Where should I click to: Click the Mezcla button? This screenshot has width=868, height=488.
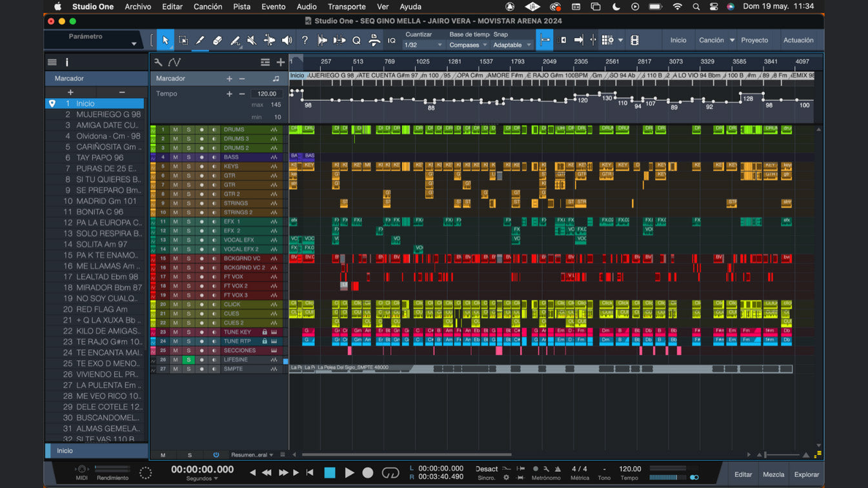click(x=773, y=474)
